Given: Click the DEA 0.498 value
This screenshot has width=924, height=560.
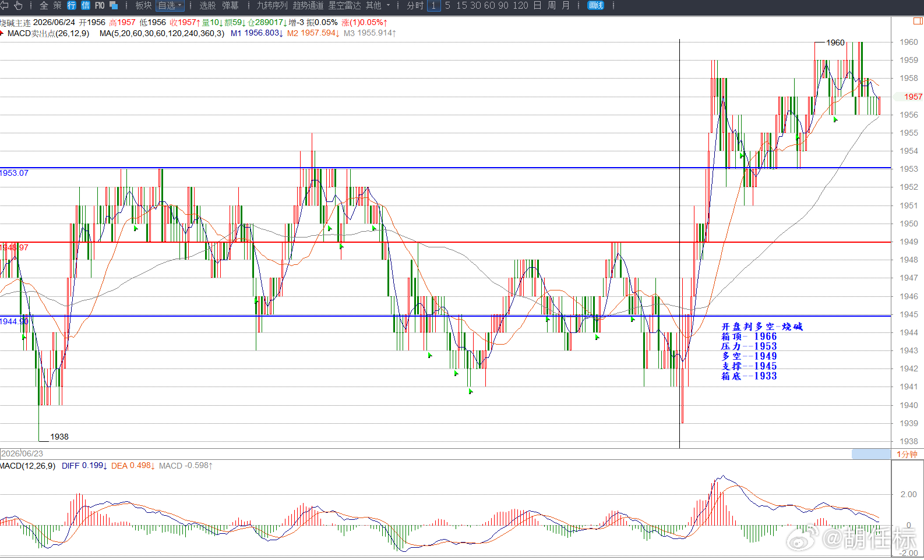Looking at the screenshot, I should 133,466.
